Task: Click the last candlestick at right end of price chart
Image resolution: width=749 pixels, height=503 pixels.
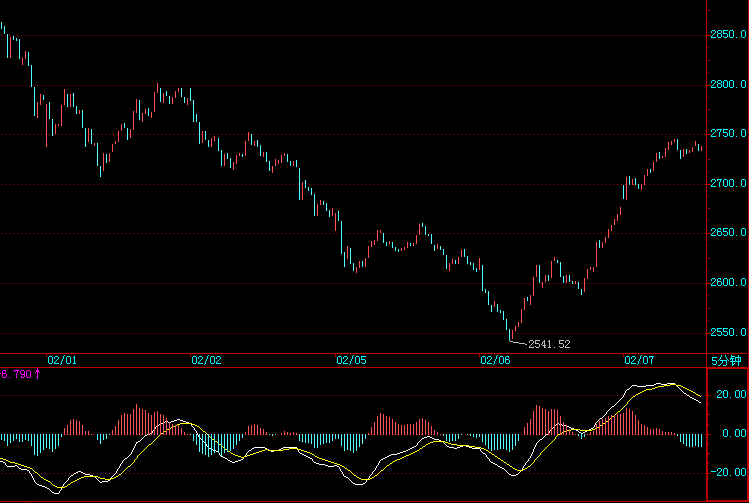Action: coord(700,147)
